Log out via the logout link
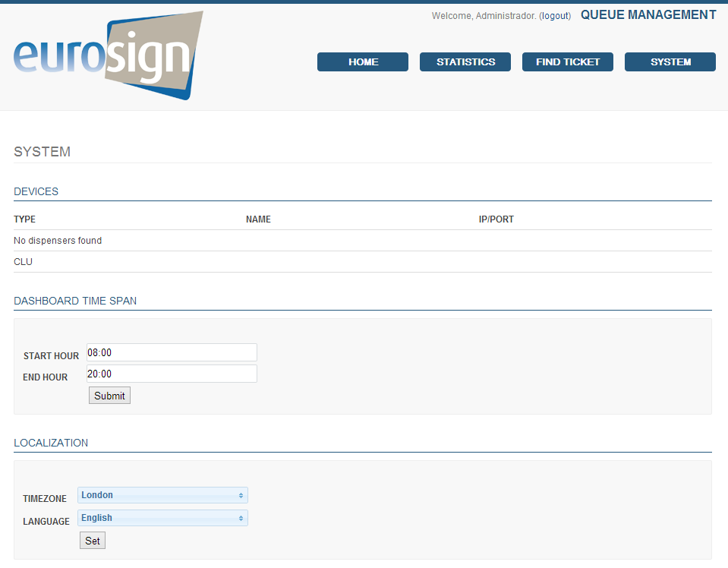 (x=555, y=16)
